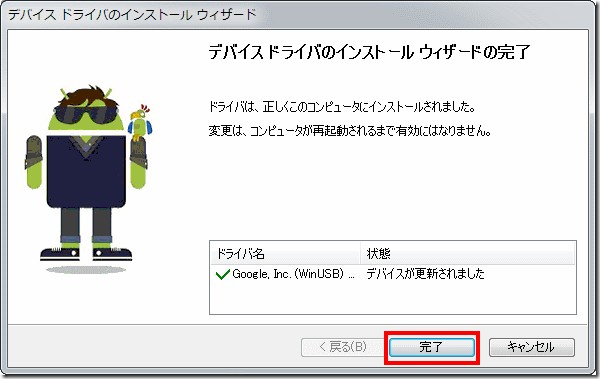Viewport: 600px width, 379px height.
Task: Click the Android robot's sunglasses
Action: point(86,113)
